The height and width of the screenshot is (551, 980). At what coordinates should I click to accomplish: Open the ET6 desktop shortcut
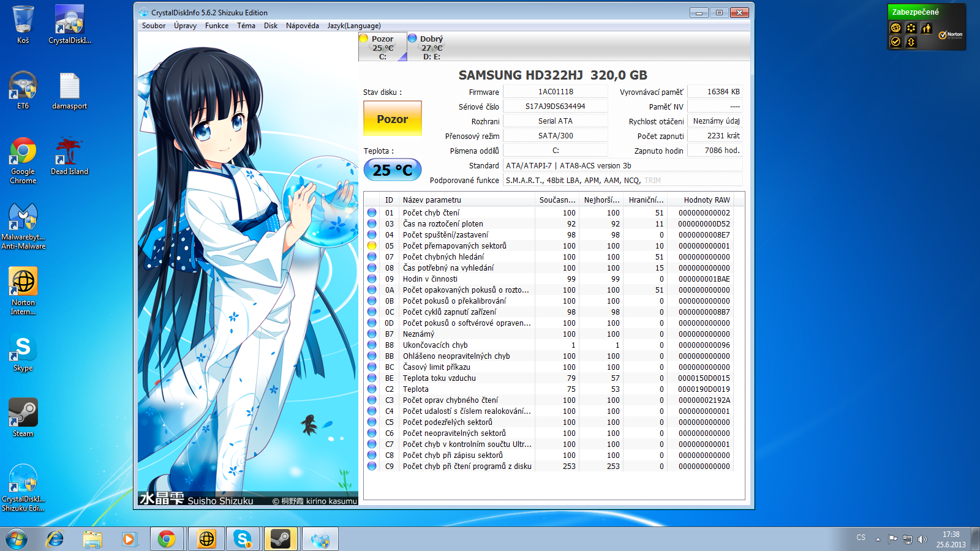(23, 90)
